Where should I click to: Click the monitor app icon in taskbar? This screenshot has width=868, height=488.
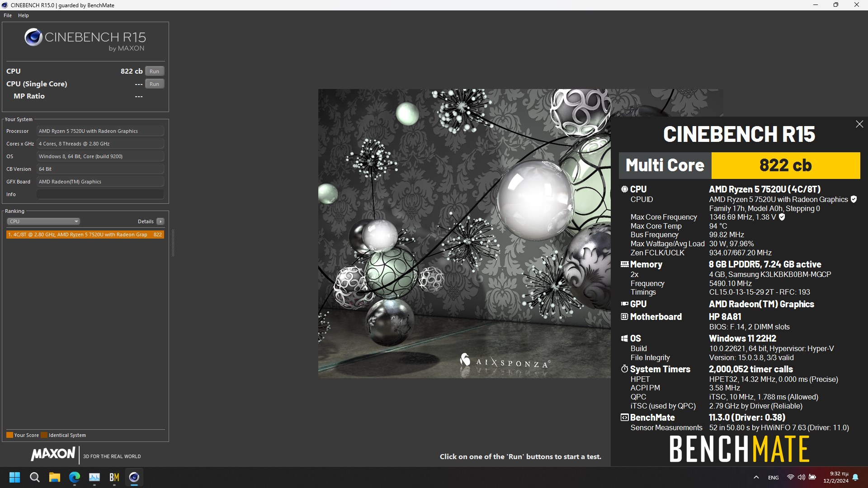point(94,477)
